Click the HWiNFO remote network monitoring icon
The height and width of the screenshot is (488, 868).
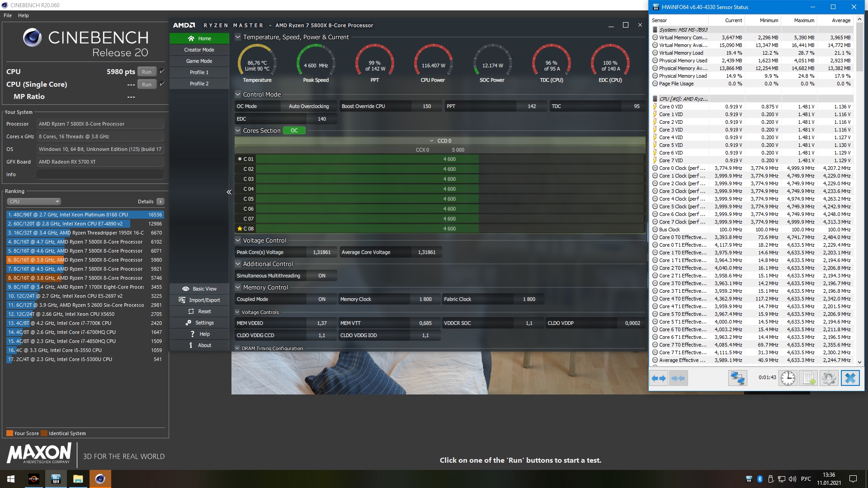click(737, 378)
